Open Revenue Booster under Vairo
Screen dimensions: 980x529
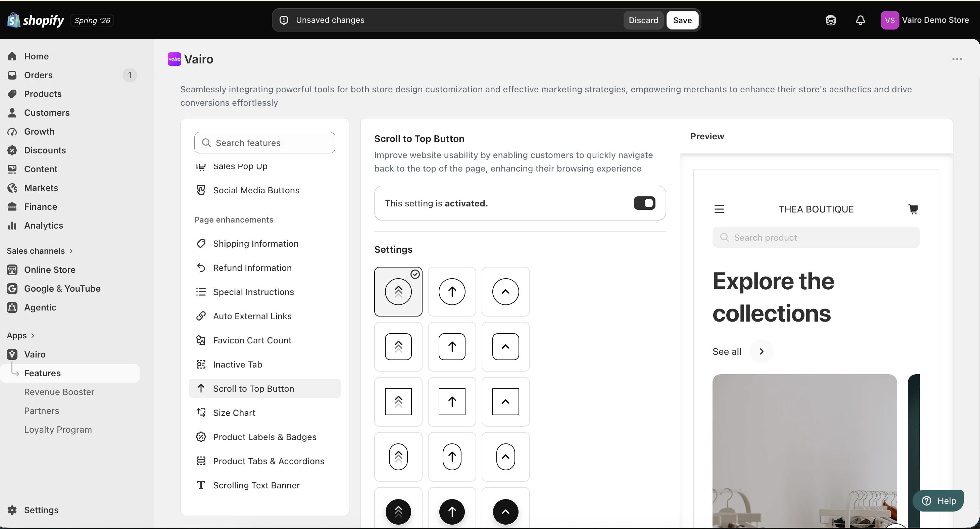pyautogui.click(x=59, y=392)
